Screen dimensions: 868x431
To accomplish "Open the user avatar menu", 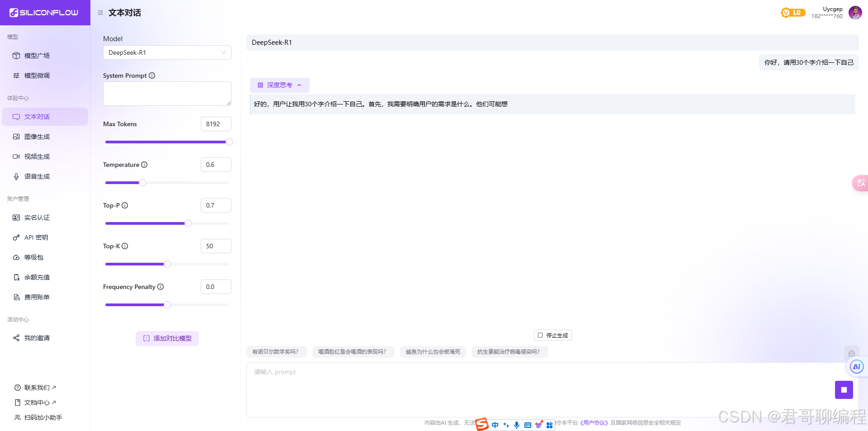I will pyautogui.click(x=855, y=13).
